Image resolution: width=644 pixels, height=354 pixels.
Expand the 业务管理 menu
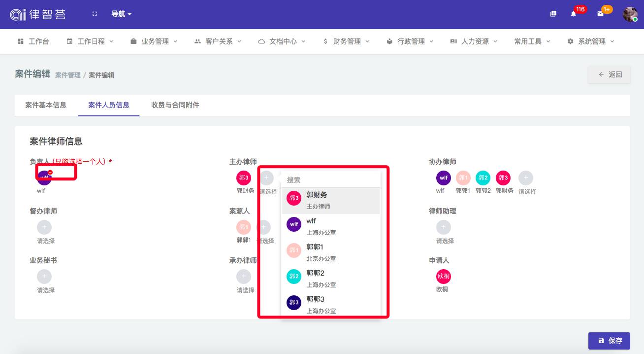point(154,41)
